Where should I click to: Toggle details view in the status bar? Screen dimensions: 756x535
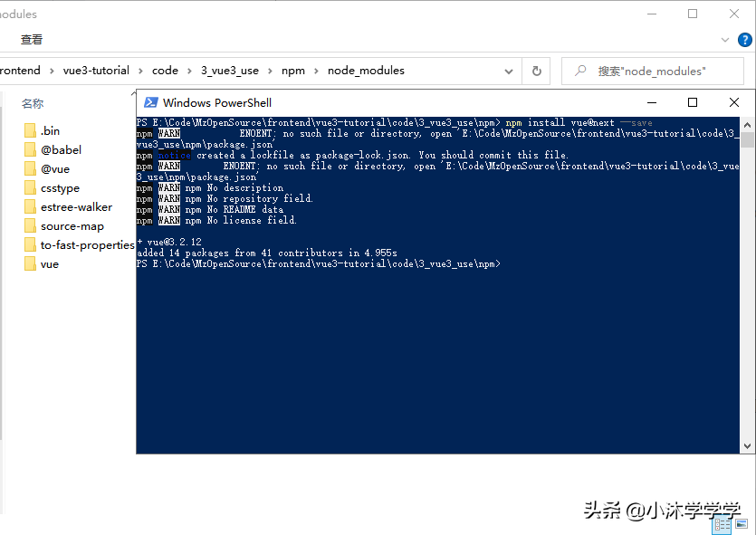tap(721, 524)
